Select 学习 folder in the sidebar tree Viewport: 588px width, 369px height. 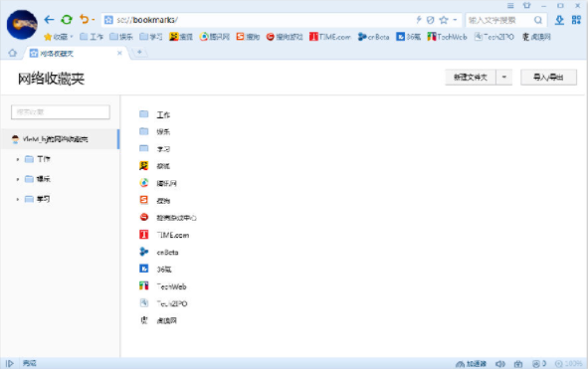coord(38,199)
